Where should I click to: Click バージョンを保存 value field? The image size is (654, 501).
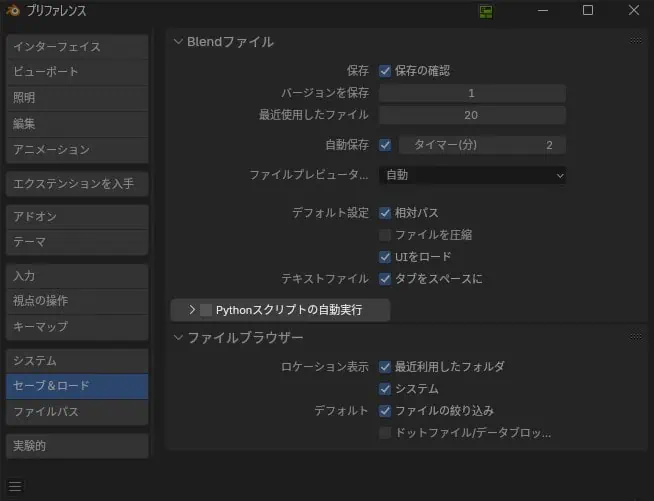472,93
